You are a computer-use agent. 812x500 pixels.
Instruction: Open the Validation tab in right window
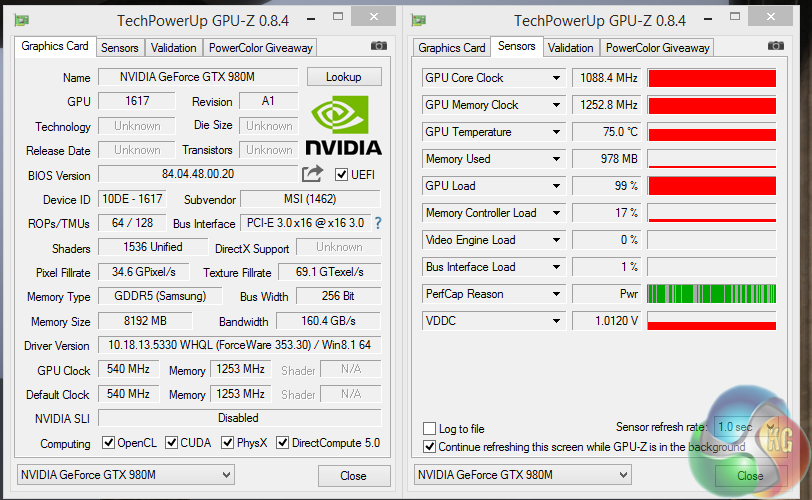(571, 47)
